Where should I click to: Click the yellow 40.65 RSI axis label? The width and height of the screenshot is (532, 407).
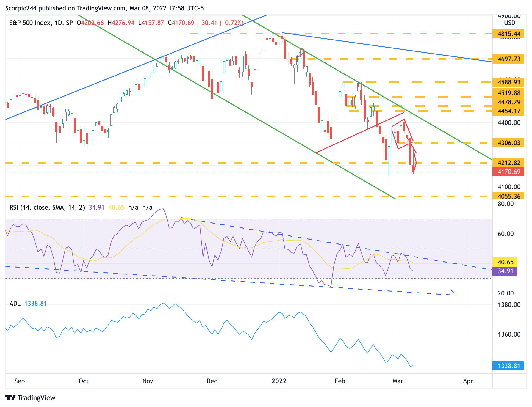click(x=505, y=262)
